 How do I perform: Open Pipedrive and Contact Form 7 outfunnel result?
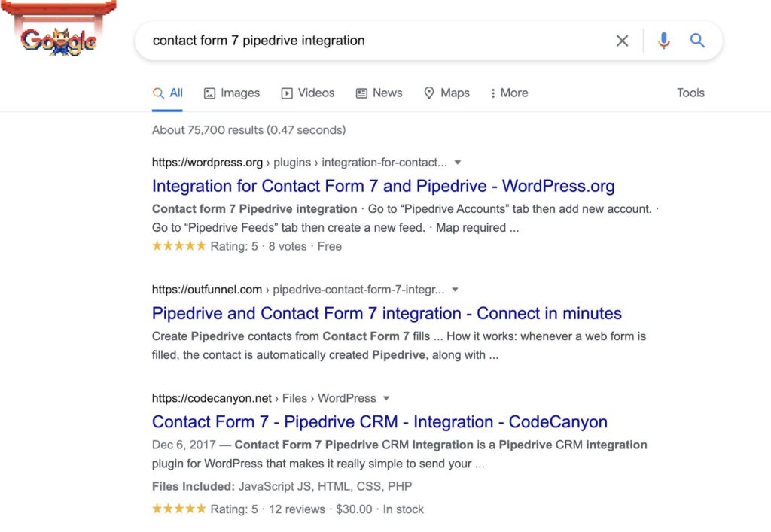386,313
